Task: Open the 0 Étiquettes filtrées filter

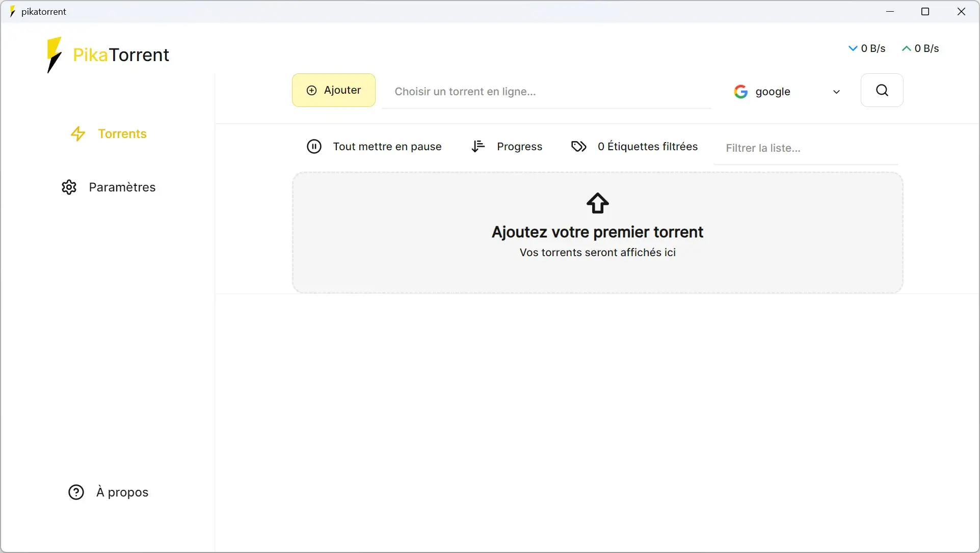Action: pos(634,147)
